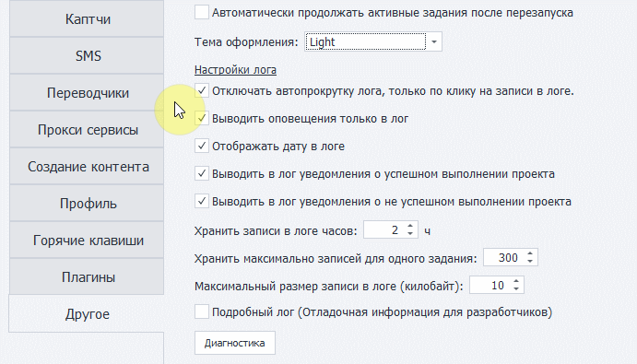Go to Создание контента tab
Viewport: 637px width, 364px height.
pos(87,167)
